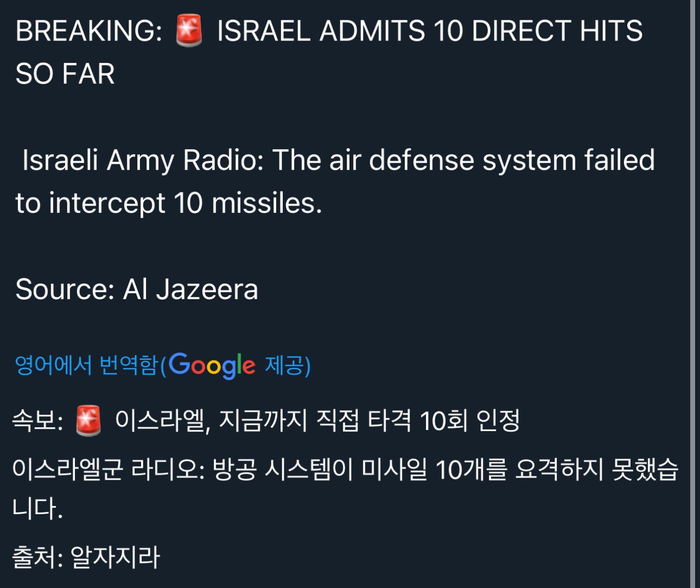Click the 제공) text after the Google logo
700x588 pixels.
[288, 365]
